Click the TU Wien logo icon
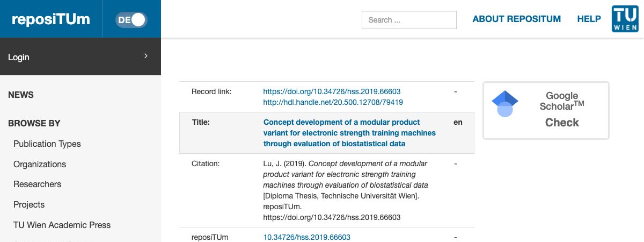This screenshot has width=644, height=242. click(625, 19)
